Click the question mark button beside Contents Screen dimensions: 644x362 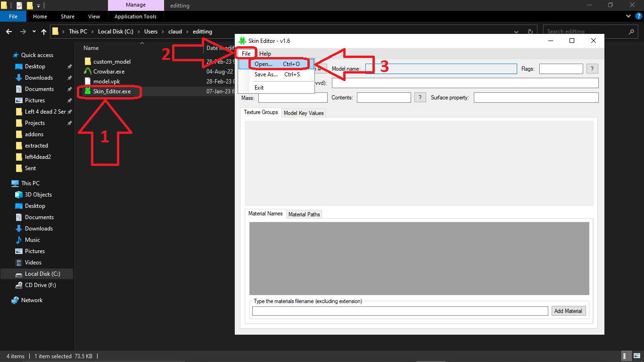[420, 98]
